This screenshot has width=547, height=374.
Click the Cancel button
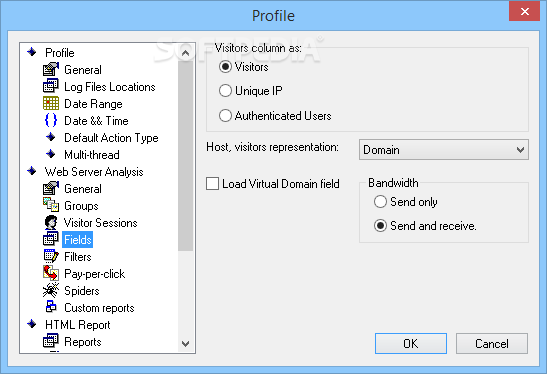pyautogui.click(x=492, y=343)
